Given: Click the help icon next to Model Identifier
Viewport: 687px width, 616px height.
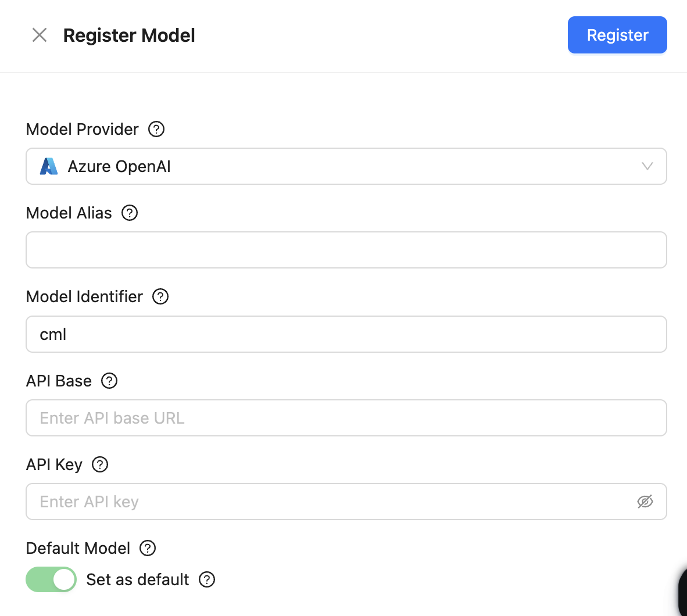Looking at the screenshot, I should [160, 297].
